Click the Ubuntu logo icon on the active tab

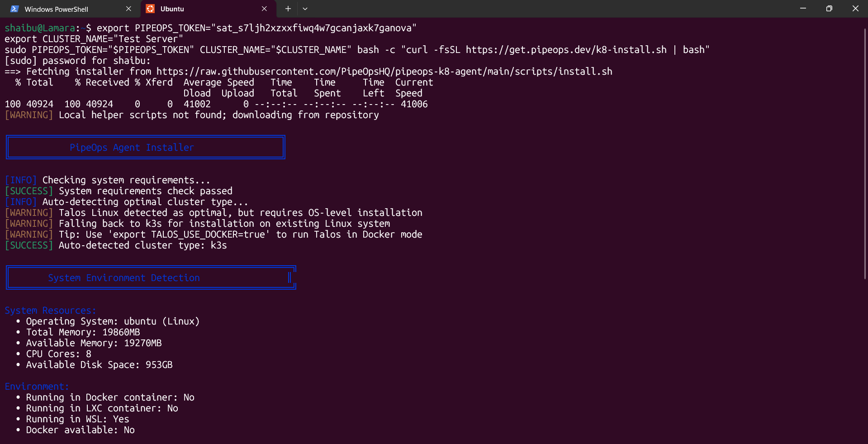[150, 9]
